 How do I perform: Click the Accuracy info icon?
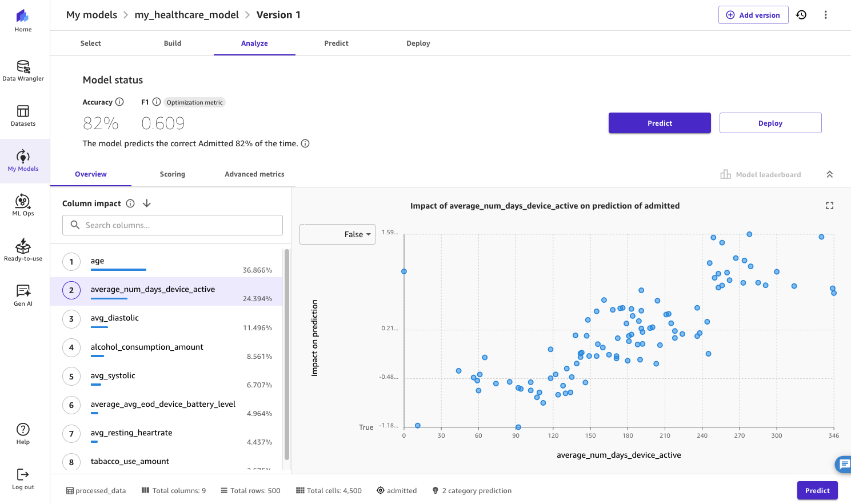coord(120,102)
